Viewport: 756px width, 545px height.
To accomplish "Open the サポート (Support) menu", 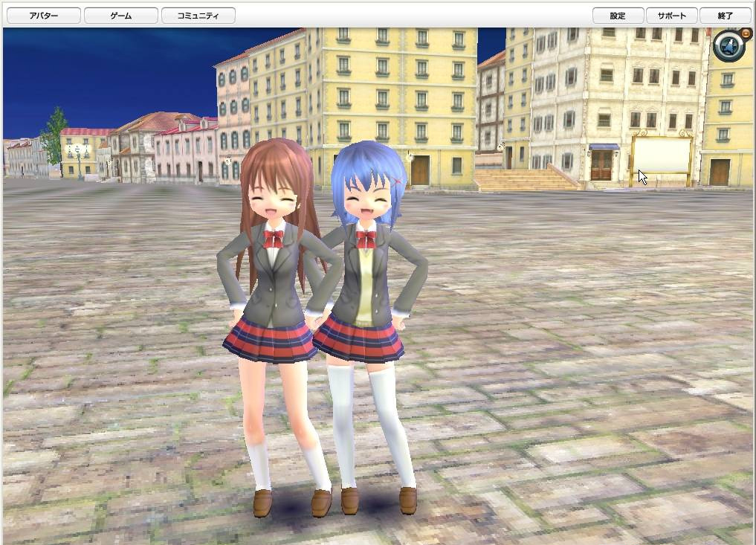I will 671,16.
